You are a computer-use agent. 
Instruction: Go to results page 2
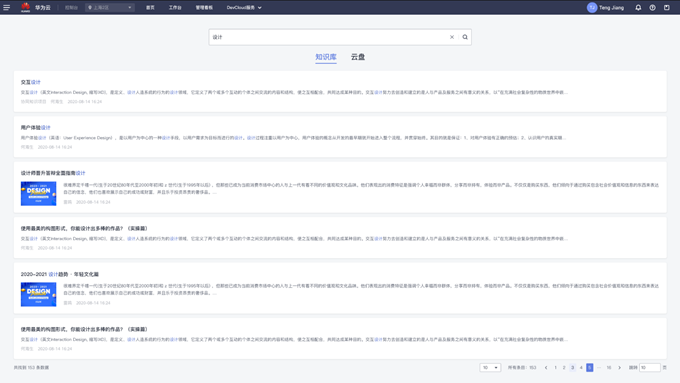point(564,367)
